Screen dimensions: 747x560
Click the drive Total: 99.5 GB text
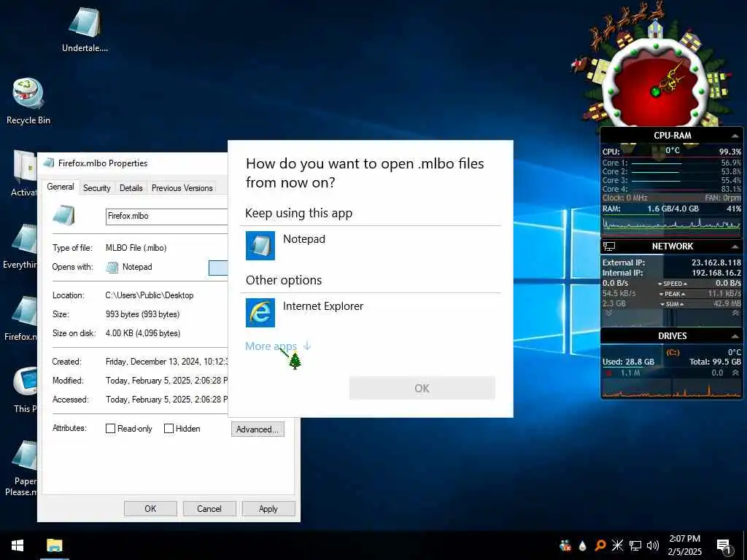coord(715,362)
